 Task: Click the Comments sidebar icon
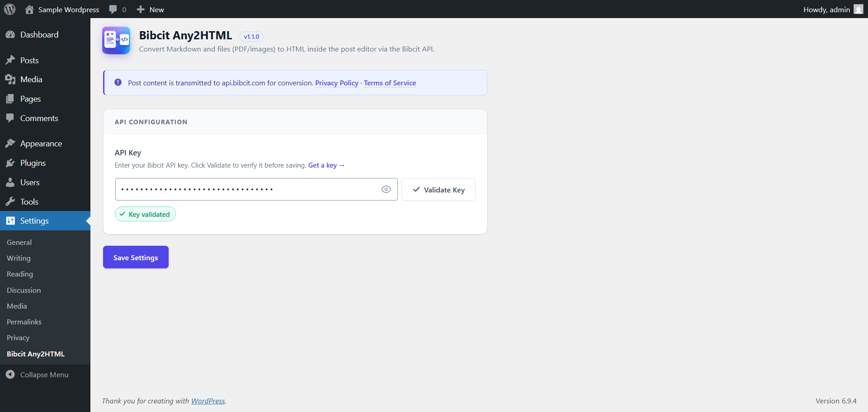click(10, 118)
